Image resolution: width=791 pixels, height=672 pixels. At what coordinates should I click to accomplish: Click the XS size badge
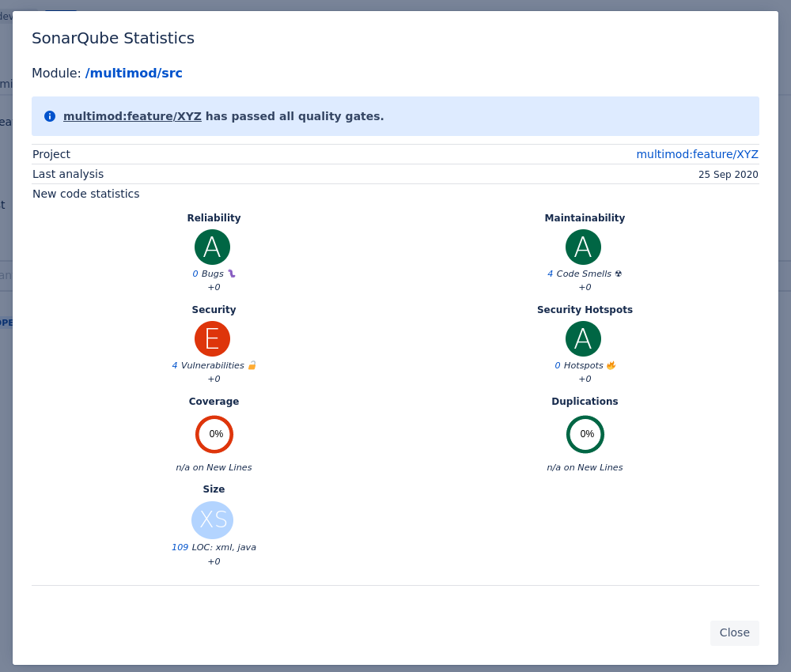[212, 520]
